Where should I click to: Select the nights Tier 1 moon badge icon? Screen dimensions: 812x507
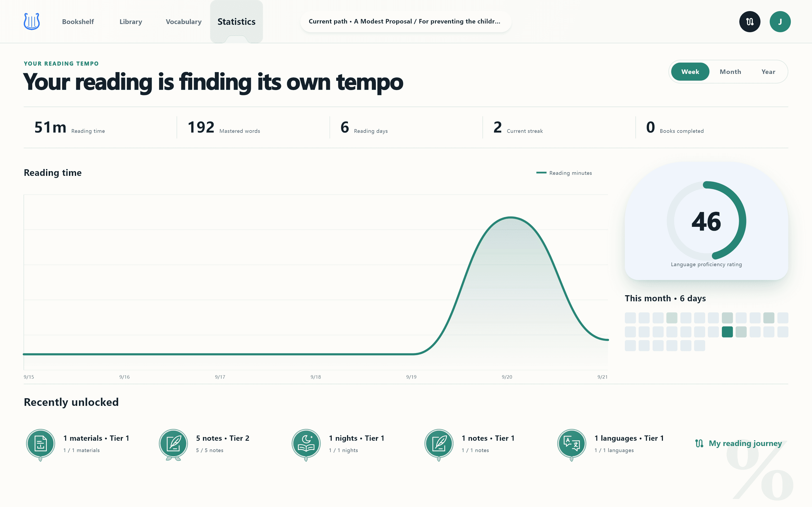pos(306,444)
